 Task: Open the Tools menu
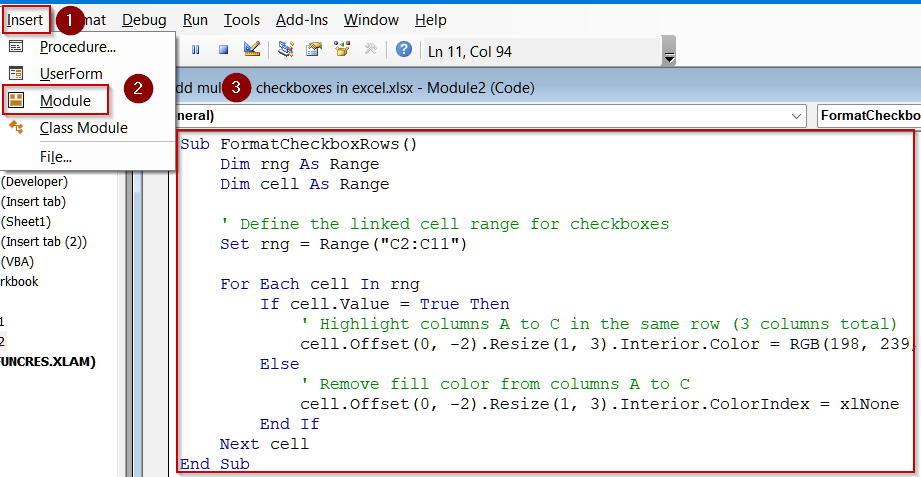click(x=241, y=20)
